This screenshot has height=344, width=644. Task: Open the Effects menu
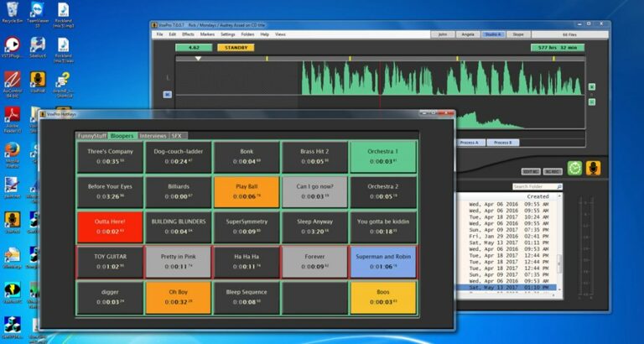coord(188,34)
